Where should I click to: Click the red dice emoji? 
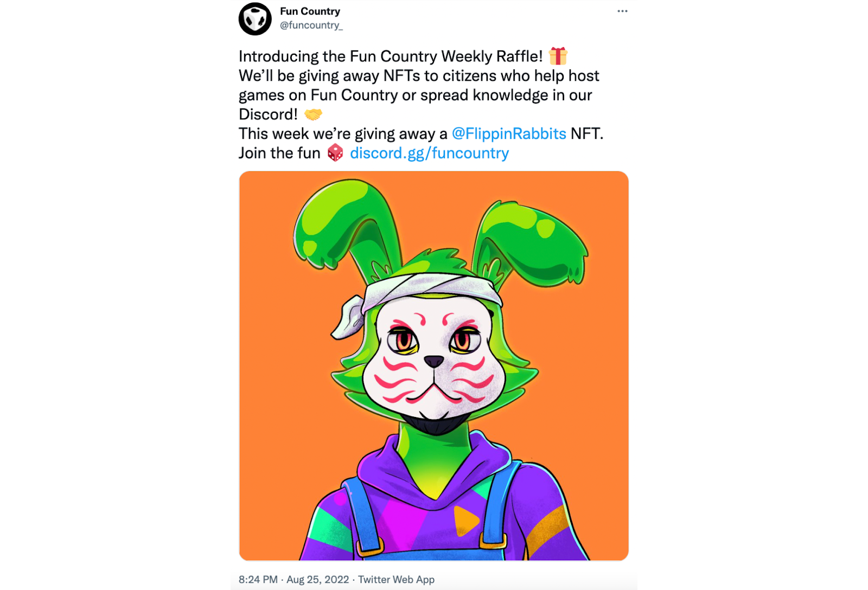click(335, 153)
